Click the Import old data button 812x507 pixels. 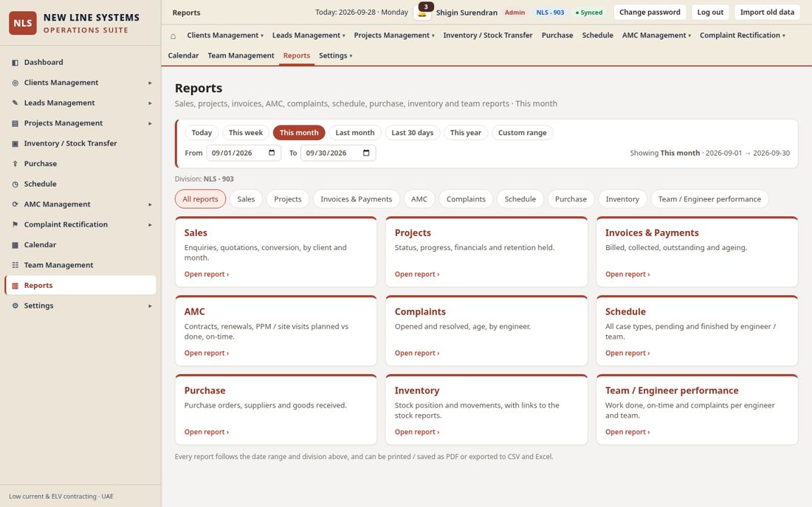(x=767, y=12)
